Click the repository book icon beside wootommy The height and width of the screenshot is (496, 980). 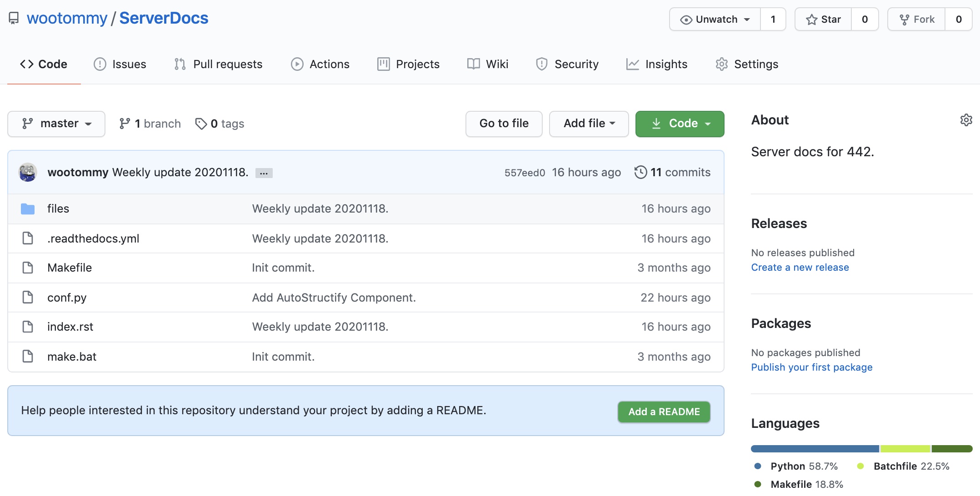tap(14, 18)
